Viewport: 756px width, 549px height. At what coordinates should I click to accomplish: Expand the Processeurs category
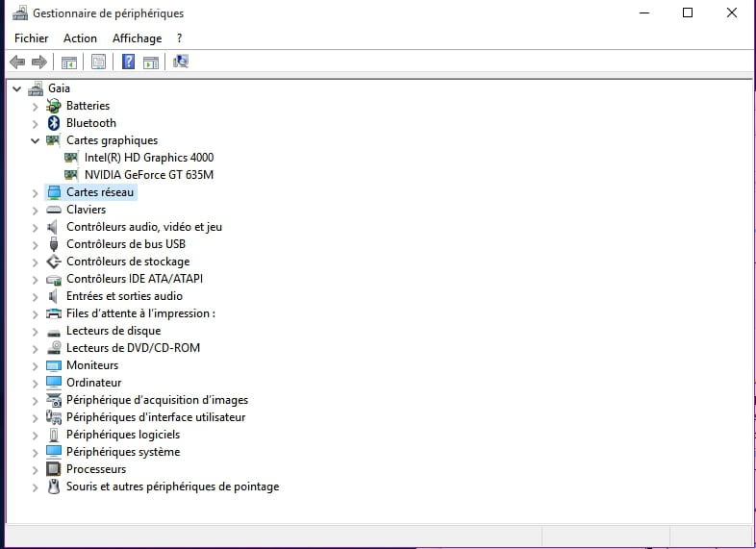tap(35, 469)
